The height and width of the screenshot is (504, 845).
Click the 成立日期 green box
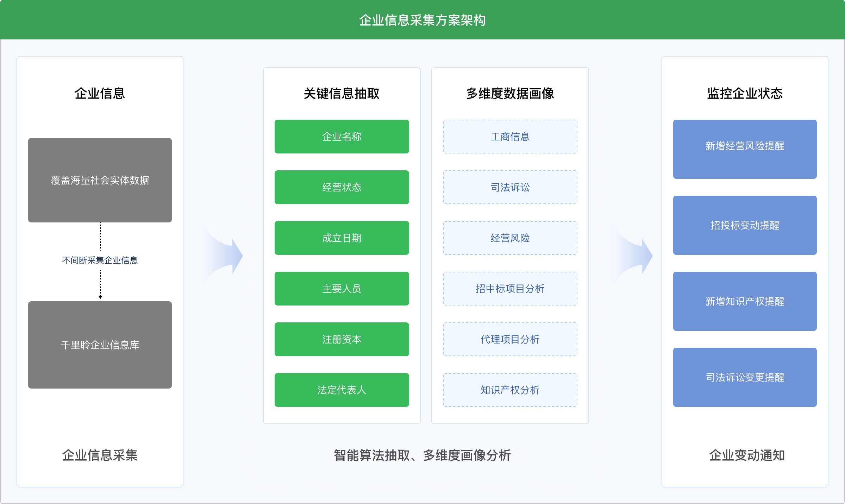click(x=342, y=238)
